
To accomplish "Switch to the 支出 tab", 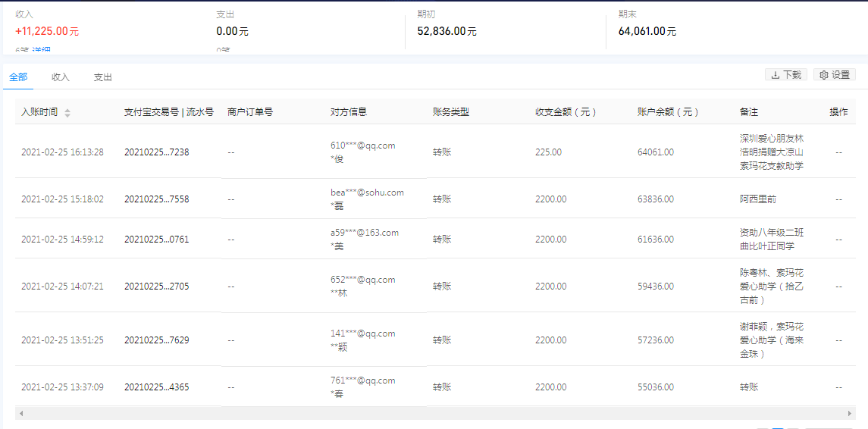I will point(102,77).
